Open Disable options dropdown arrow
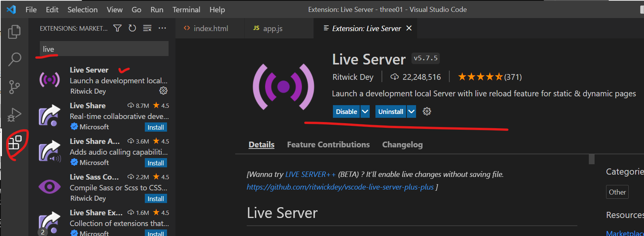The height and width of the screenshot is (236, 644). click(x=365, y=111)
